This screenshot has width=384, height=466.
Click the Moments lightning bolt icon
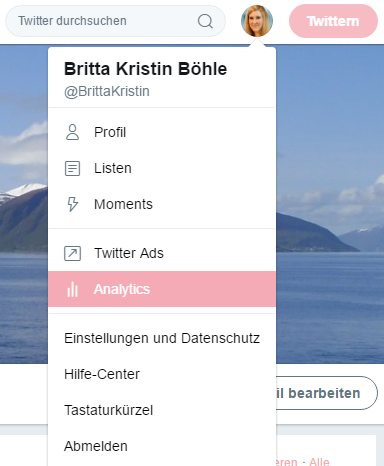[72, 204]
